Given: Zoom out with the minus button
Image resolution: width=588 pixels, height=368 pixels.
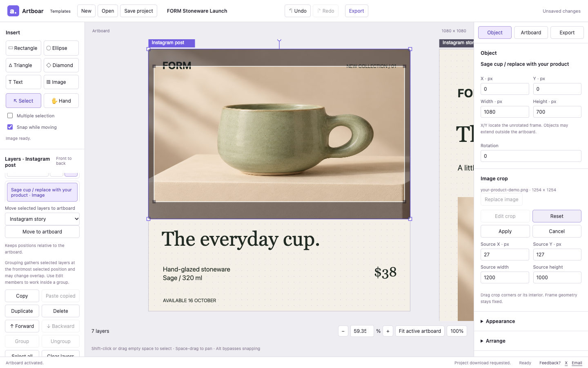Looking at the screenshot, I should (343, 331).
